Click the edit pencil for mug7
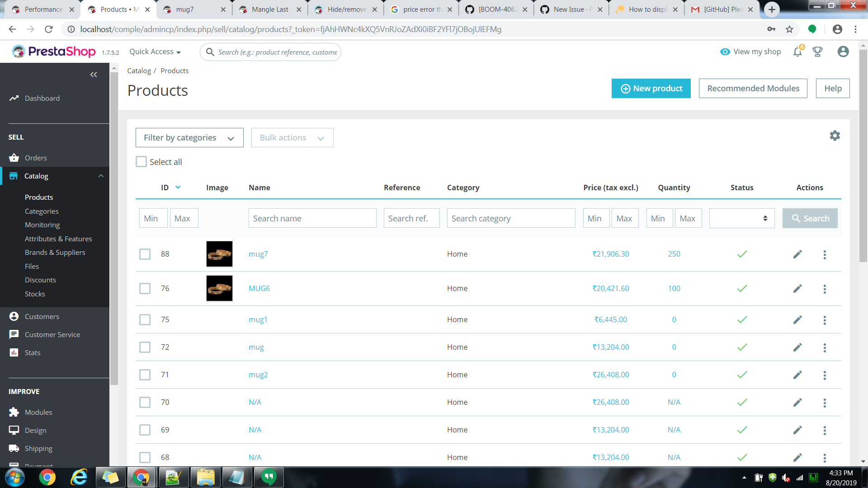Image resolution: width=868 pixels, height=488 pixels. point(797,254)
